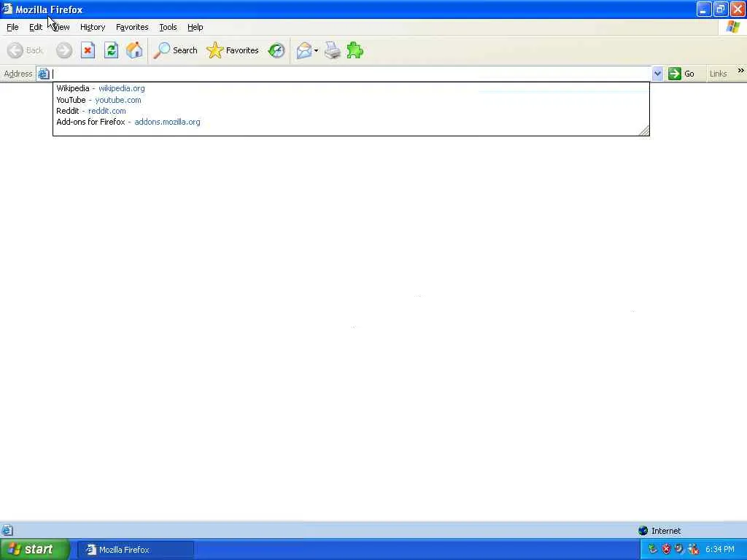Open the View menu
This screenshot has height=560, width=747.
click(61, 27)
